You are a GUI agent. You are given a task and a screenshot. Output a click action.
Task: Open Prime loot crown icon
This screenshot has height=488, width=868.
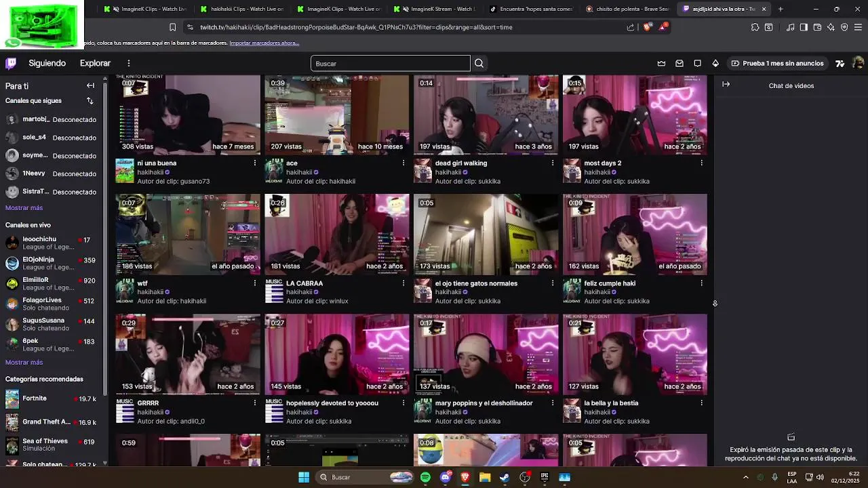pos(661,63)
